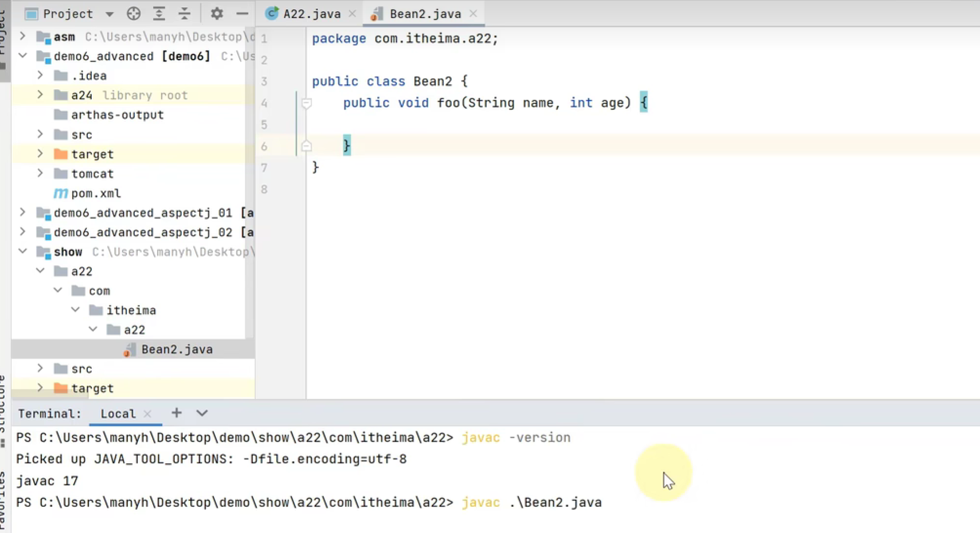Viewport: 980px width, 533px height.
Task: Collapse the inner a22 package folder
Action: (93, 329)
